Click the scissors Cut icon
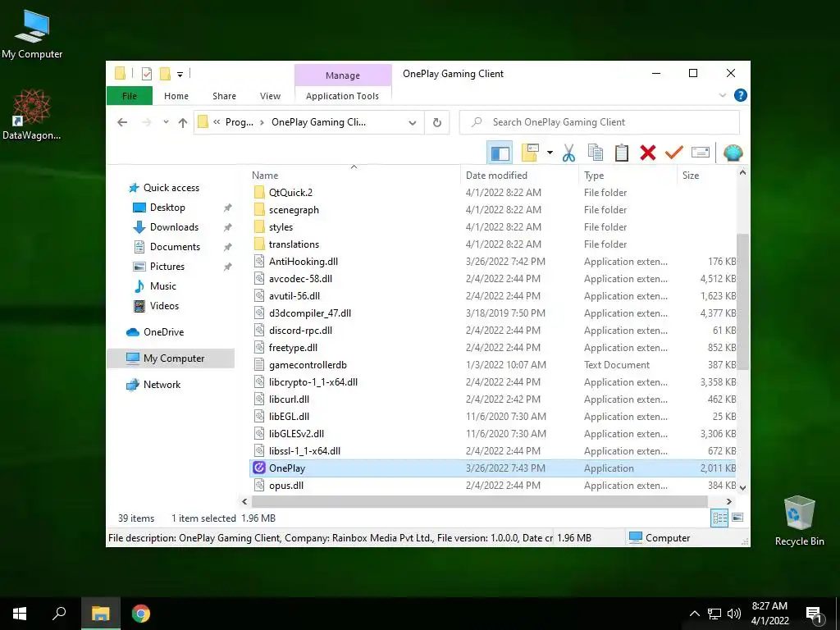Viewport: 840px width, 630px height. 568,153
